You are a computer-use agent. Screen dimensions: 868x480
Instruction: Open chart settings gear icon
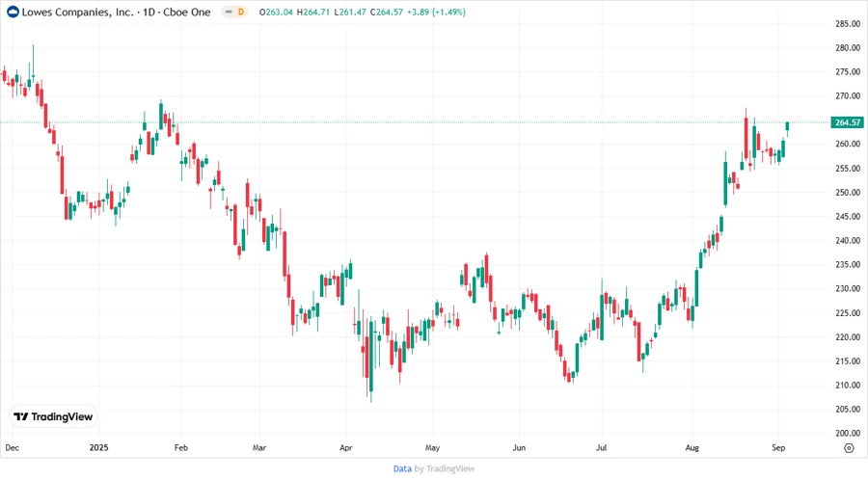(849, 448)
